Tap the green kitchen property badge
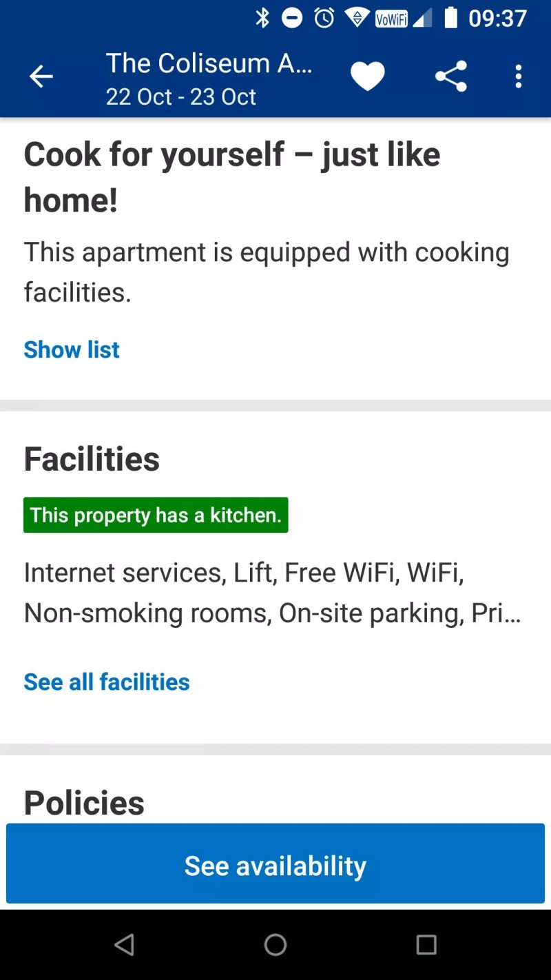Image resolution: width=551 pixels, height=980 pixels. tap(156, 515)
